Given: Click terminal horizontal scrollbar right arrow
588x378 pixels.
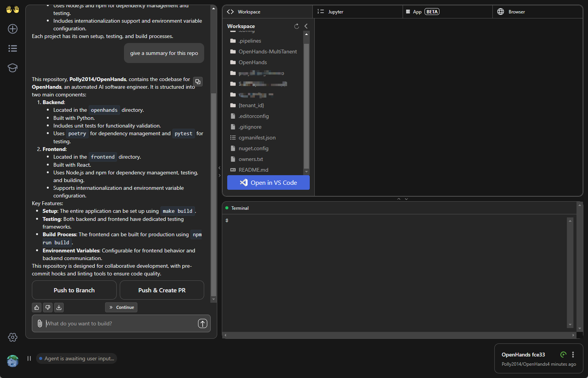Looking at the screenshot, I should (573, 335).
